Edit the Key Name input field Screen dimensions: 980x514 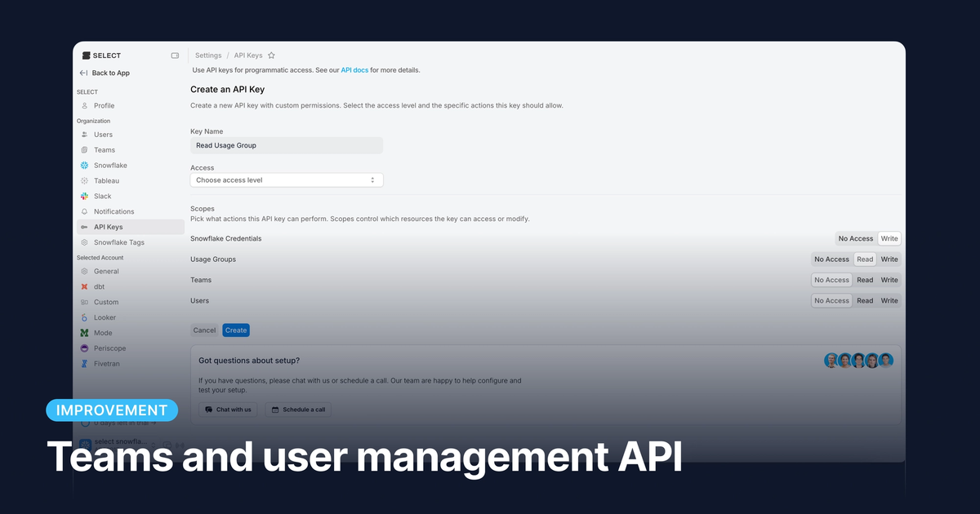(x=286, y=144)
